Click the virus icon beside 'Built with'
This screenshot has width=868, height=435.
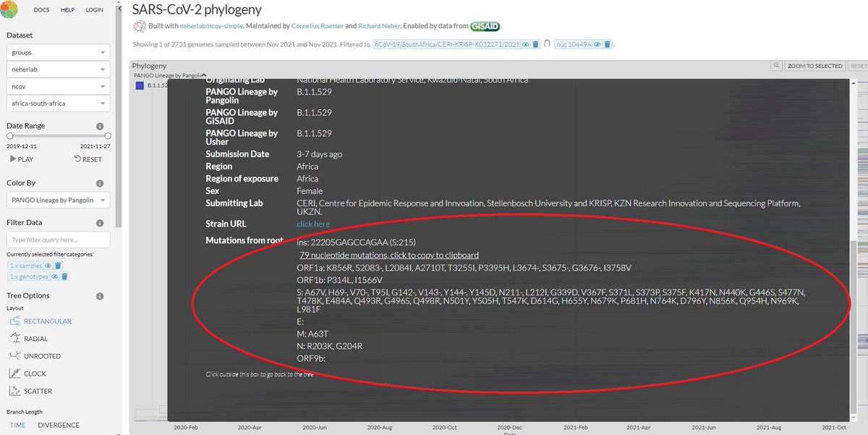point(140,26)
